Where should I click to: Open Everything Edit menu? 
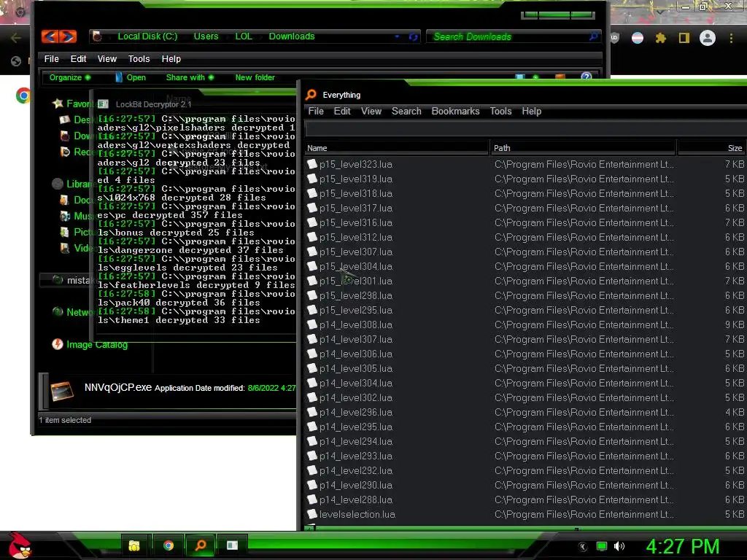[x=342, y=111]
